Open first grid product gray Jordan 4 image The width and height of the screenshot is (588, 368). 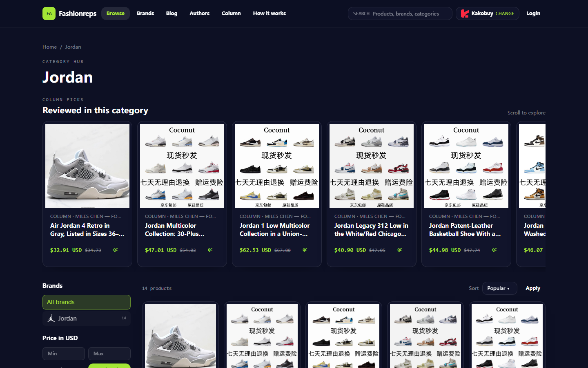point(180,336)
